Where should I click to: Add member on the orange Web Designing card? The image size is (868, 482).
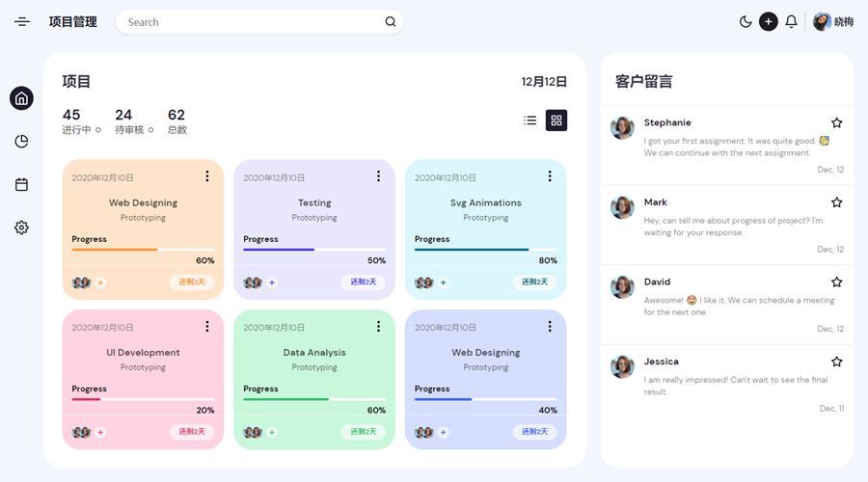100,282
